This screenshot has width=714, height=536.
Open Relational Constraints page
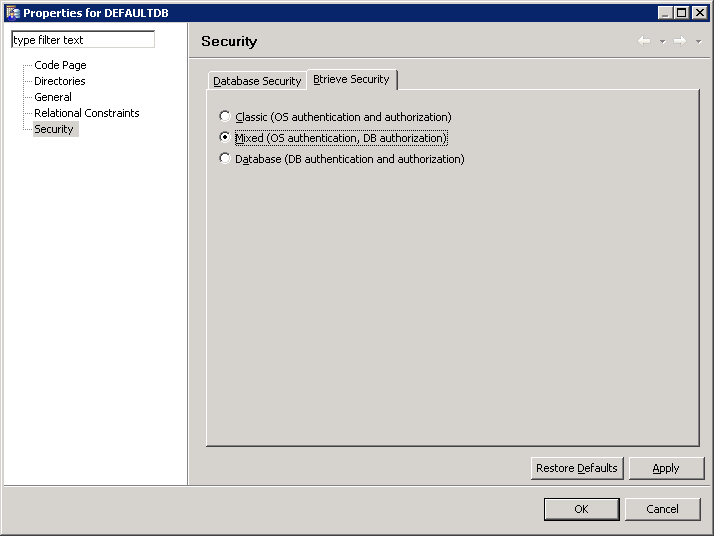click(87, 113)
